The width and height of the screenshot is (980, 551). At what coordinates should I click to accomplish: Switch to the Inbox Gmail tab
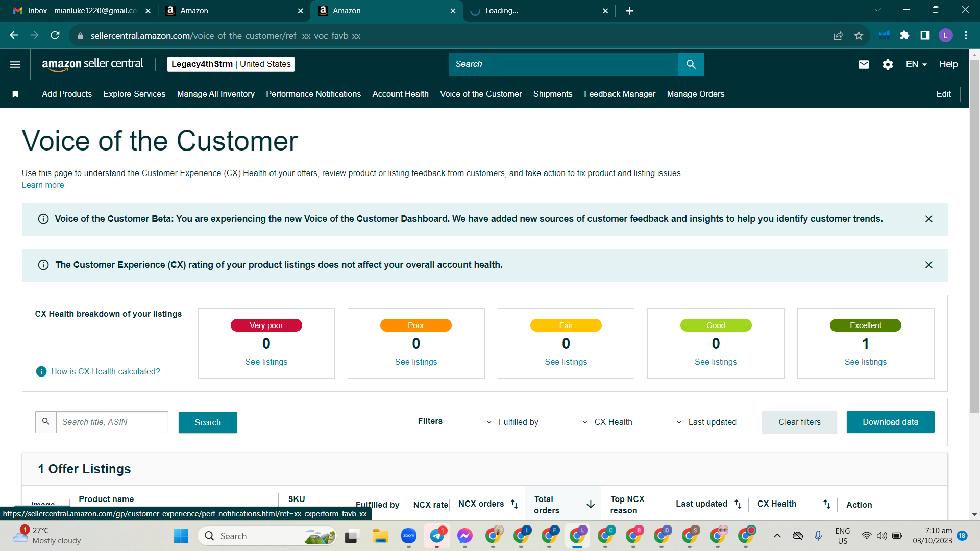coord(82,11)
